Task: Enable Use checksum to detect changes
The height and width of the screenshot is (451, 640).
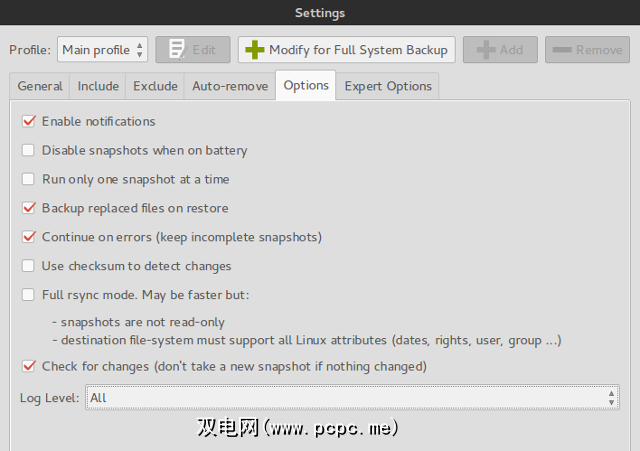Action: pos(28,266)
